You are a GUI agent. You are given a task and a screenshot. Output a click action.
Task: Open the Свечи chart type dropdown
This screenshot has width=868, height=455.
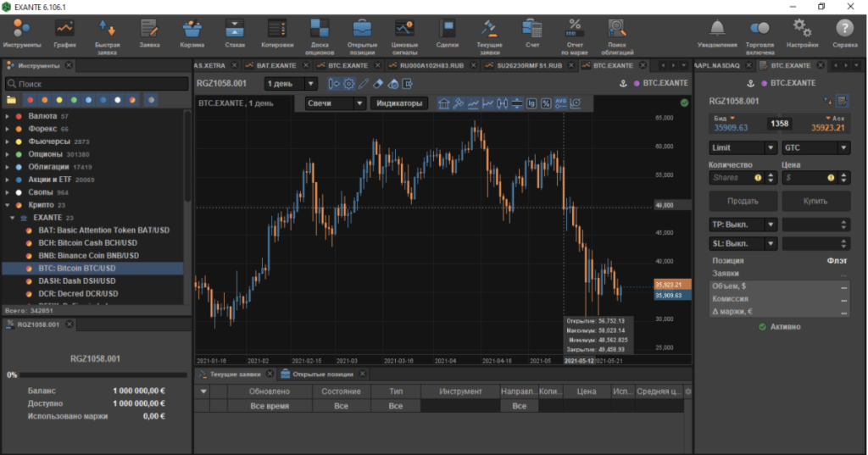335,103
